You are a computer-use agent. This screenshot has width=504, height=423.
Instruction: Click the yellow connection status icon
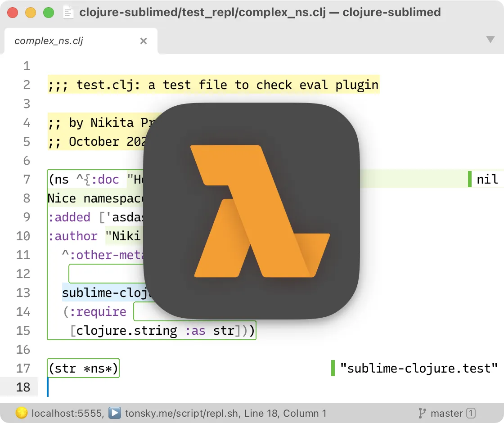(x=21, y=413)
